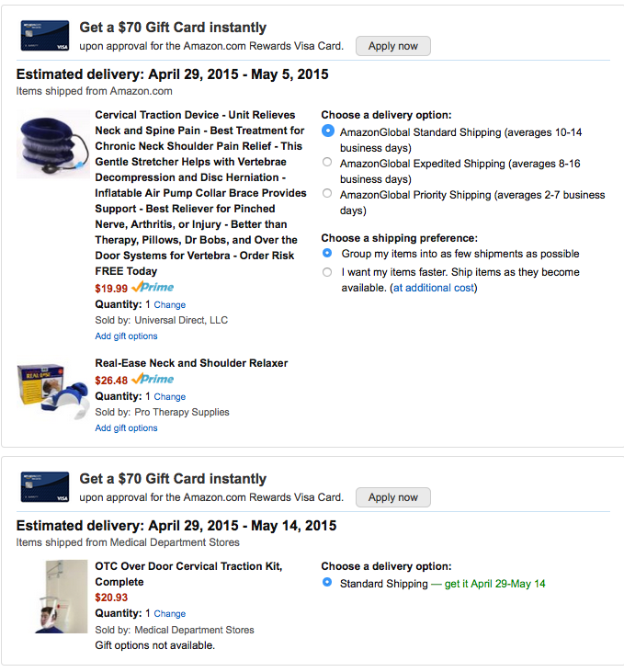The height and width of the screenshot is (672, 624).
Task: Select group items into few shipments
Action: coord(327,253)
